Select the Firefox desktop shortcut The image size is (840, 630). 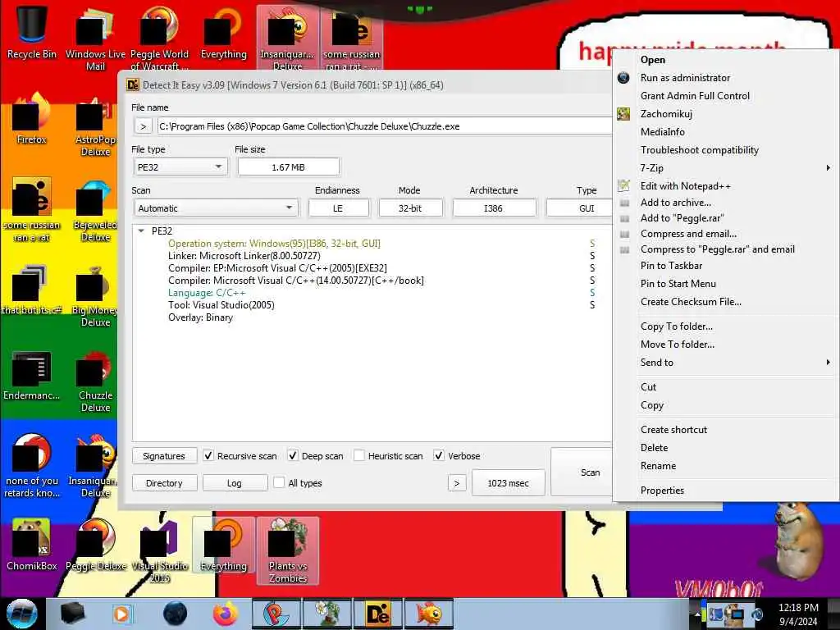[x=31, y=119]
